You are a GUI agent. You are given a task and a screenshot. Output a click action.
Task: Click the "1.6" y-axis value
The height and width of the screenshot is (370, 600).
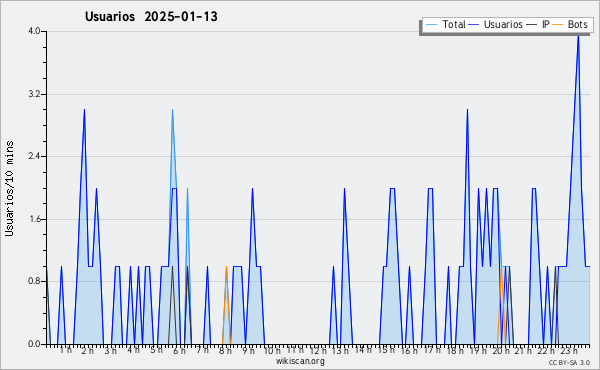pos(34,219)
